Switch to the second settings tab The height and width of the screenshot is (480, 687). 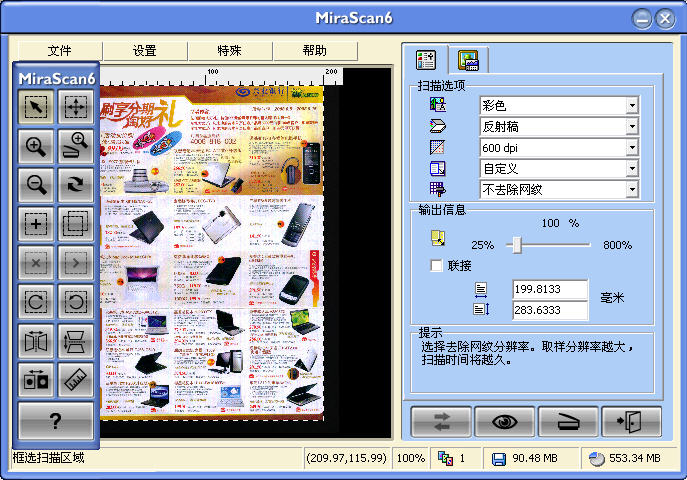pos(465,60)
